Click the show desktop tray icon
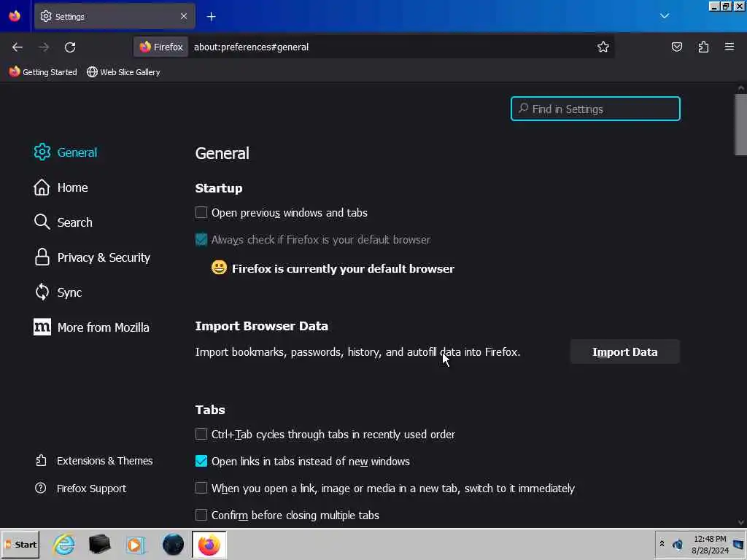The image size is (747, 560). click(738, 545)
